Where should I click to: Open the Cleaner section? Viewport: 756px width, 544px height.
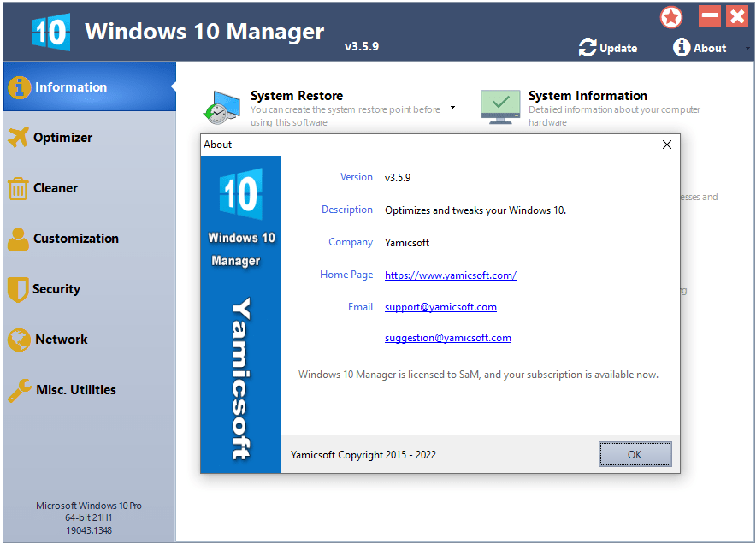pos(90,188)
